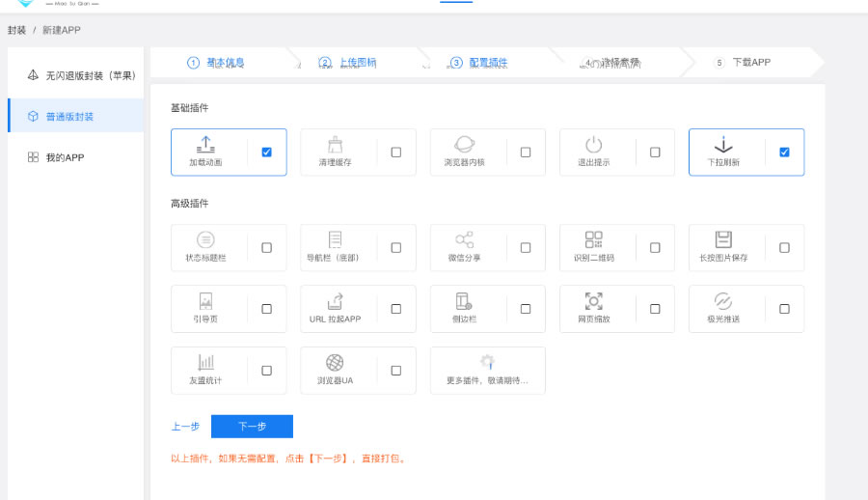Click the 侧边栏 panel icon
Screen dimensions: 868x500
464,301
